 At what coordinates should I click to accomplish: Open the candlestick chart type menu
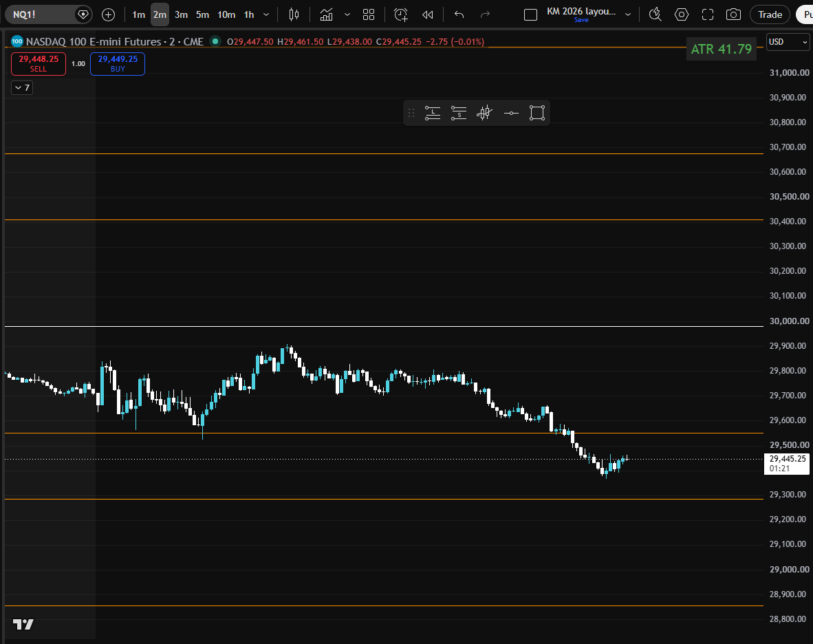coord(294,14)
